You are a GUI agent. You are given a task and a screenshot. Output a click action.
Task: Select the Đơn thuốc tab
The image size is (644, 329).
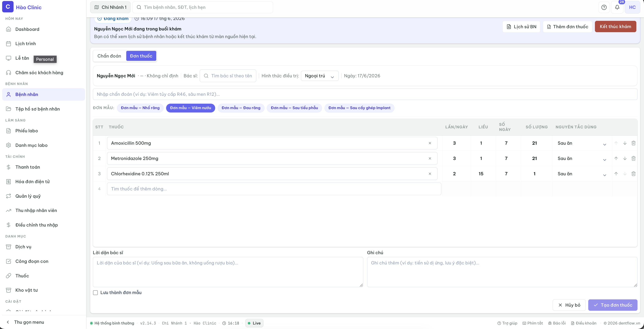click(x=141, y=56)
